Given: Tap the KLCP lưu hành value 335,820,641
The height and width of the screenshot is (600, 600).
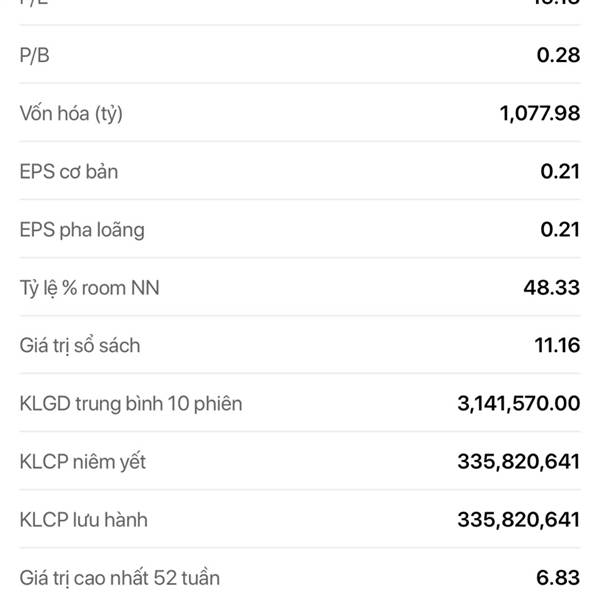Looking at the screenshot, I should pos(519,520).
